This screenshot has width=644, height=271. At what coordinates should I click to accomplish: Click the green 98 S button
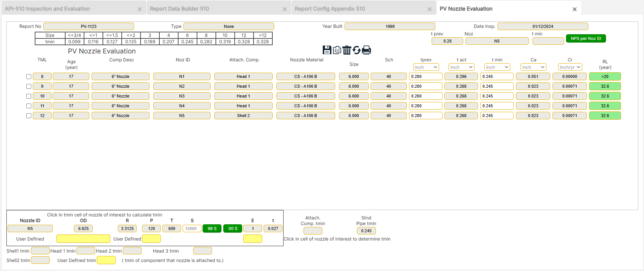pyautogui.click(x=212, y=228)
